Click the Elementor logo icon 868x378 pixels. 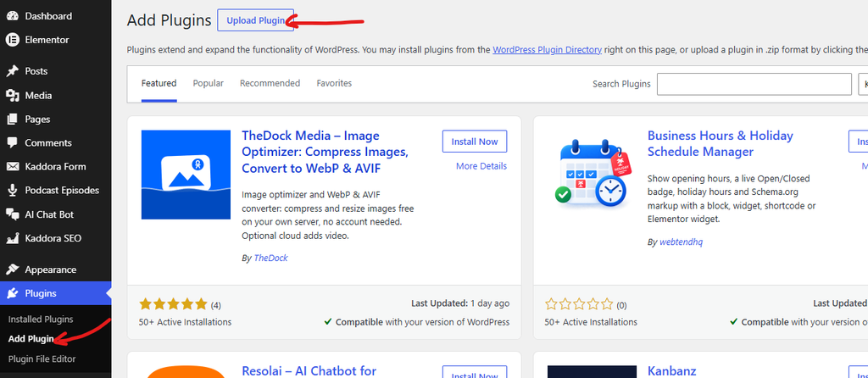pos(12,40)
